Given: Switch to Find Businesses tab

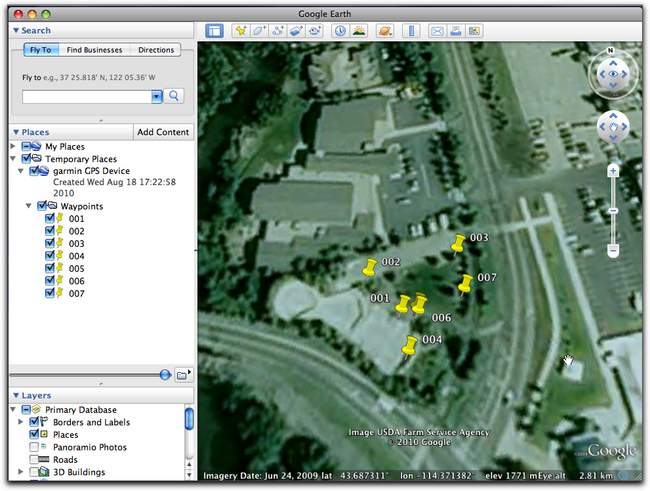Looking at the screenshot, I should pos(95,49).
